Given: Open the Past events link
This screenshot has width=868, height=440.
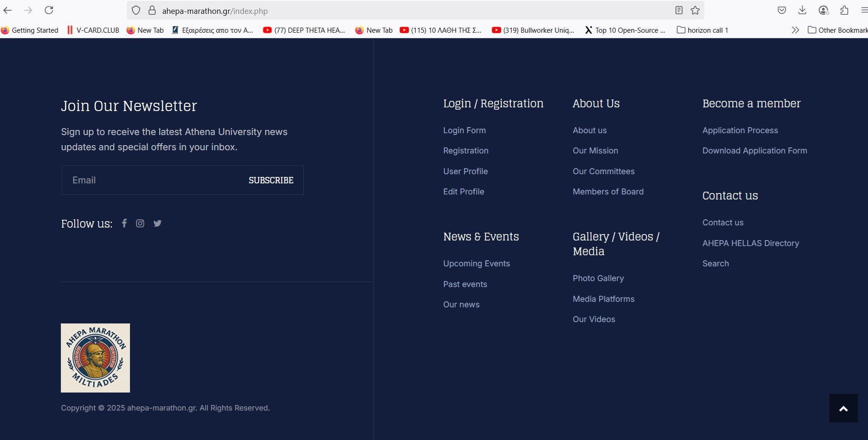Looking at the screenshot, I should pos(465,284).
